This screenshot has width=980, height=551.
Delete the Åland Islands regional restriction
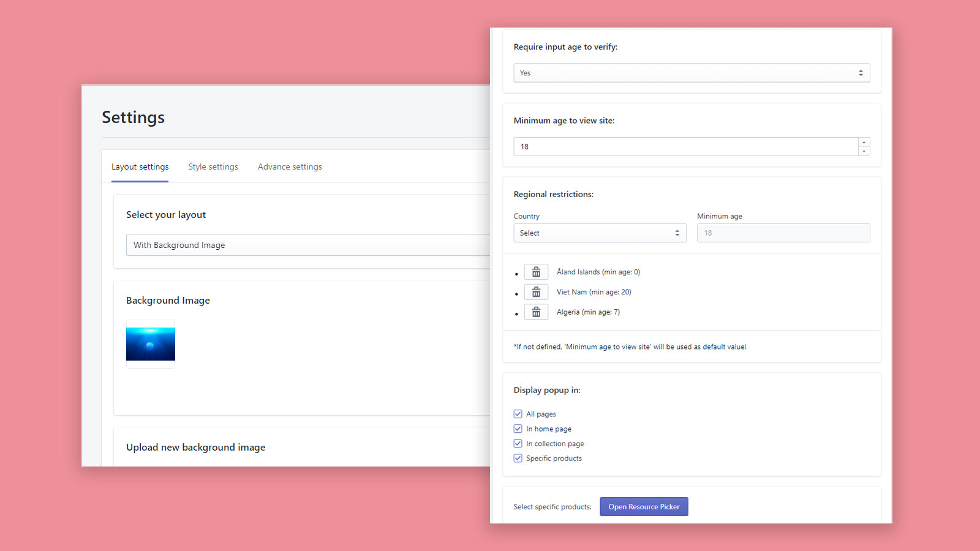pos(536,272)
